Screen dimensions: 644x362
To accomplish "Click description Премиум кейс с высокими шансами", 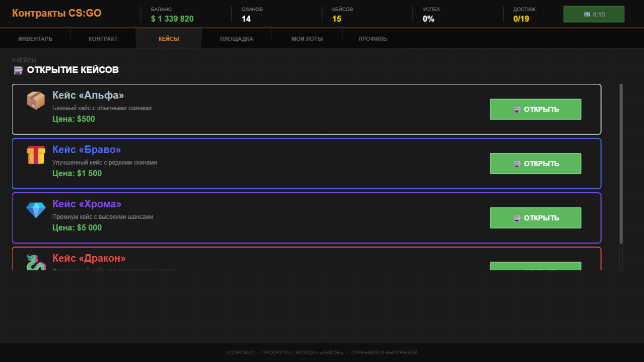I will (x=103, y=217).
